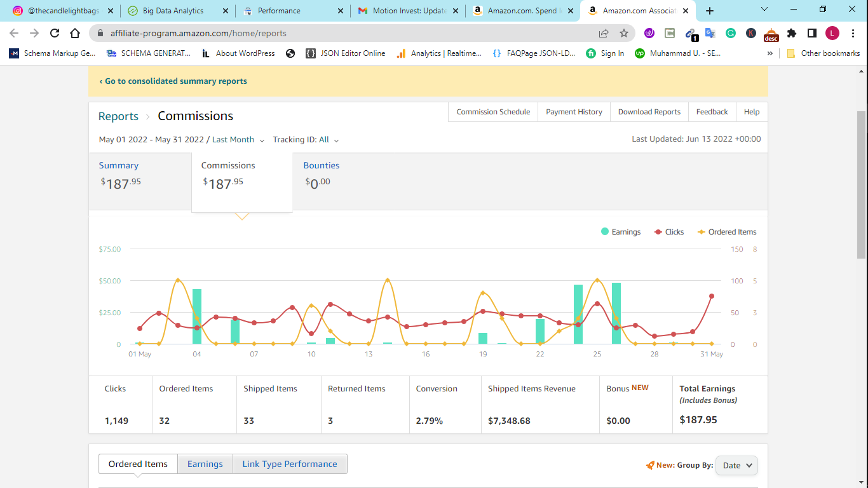
Task: Click the Total Earnings $187.95 value
Action: click(698, 420)
